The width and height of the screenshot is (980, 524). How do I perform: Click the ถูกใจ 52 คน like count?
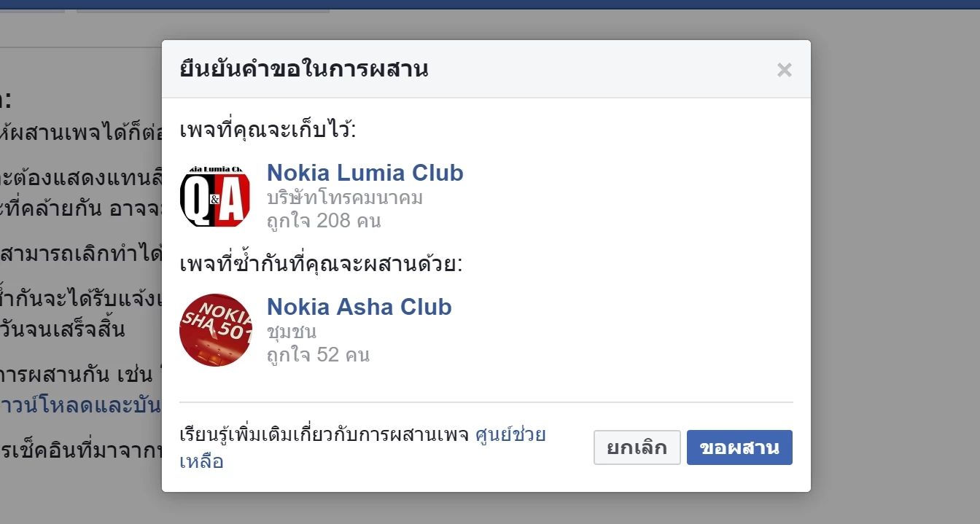click(318, 355)
